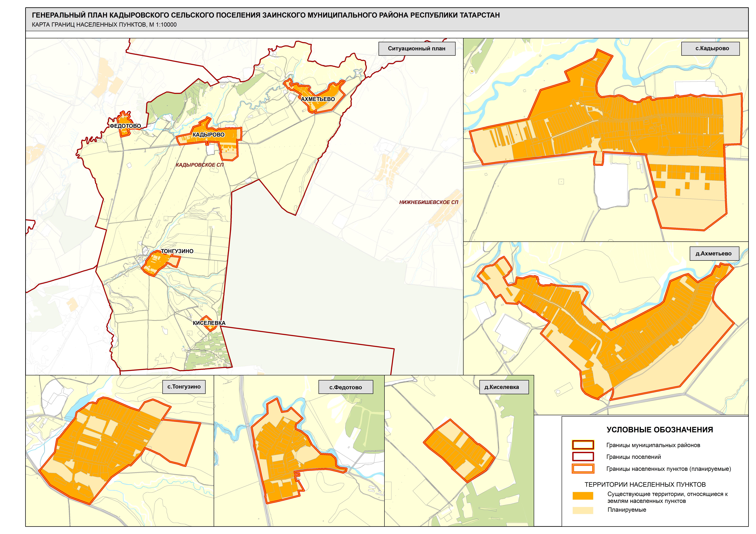Click the subtitle 'КАРТА ГРАНИЦ НАСЕЛЕННЫХ ПУНКТОВ, М 1:10000'

point(104,25)
